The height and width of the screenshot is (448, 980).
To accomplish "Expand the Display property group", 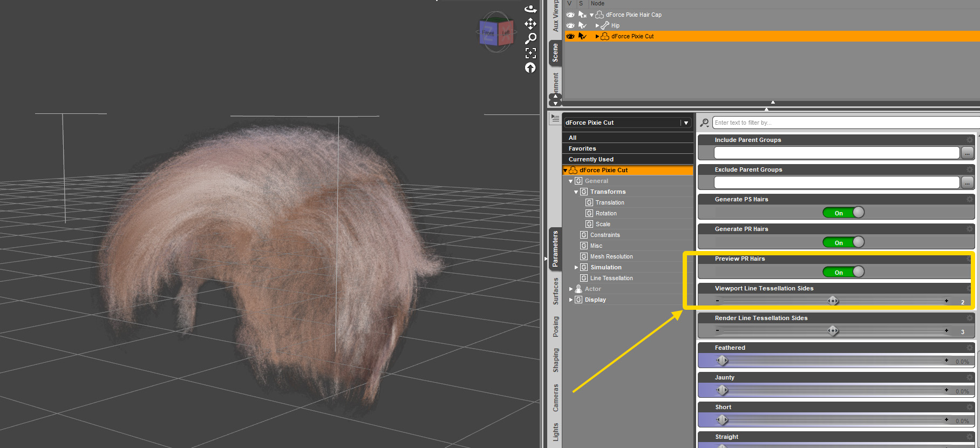I will click(x=571, y=300).
